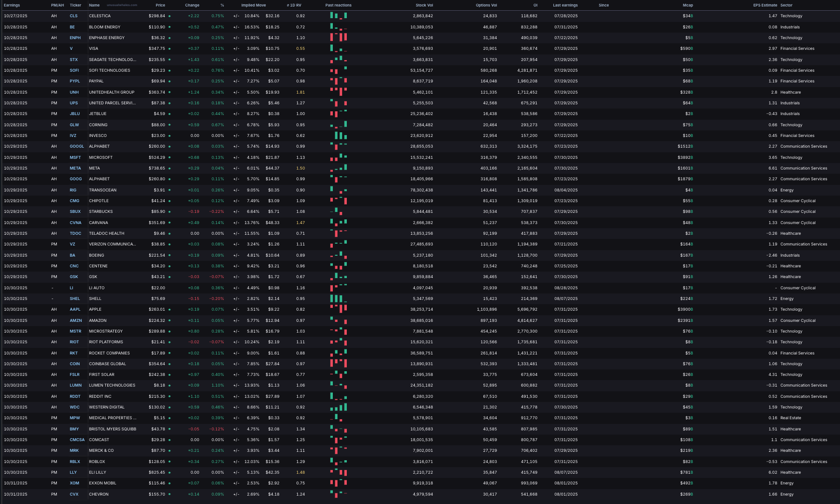The image size is (840, 504).
Task: Click green dot beside JETBLUE price
Action: [x=169, y=114]
